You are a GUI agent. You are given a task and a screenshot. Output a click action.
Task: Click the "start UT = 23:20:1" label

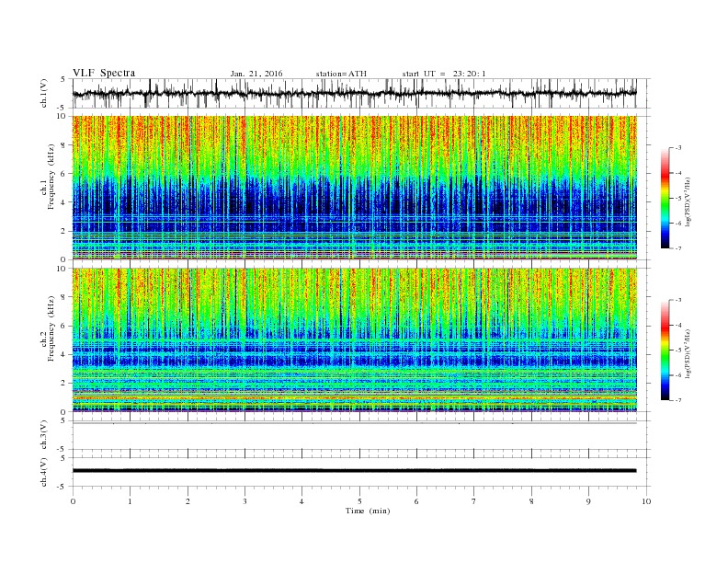coord(444,74)
